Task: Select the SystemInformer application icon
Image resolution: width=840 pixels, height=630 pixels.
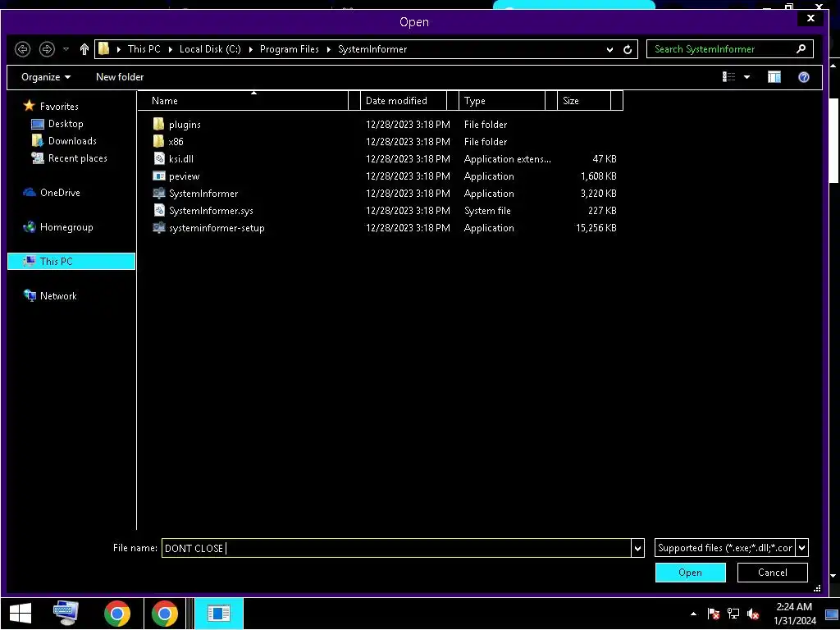Action: [159, 194]
